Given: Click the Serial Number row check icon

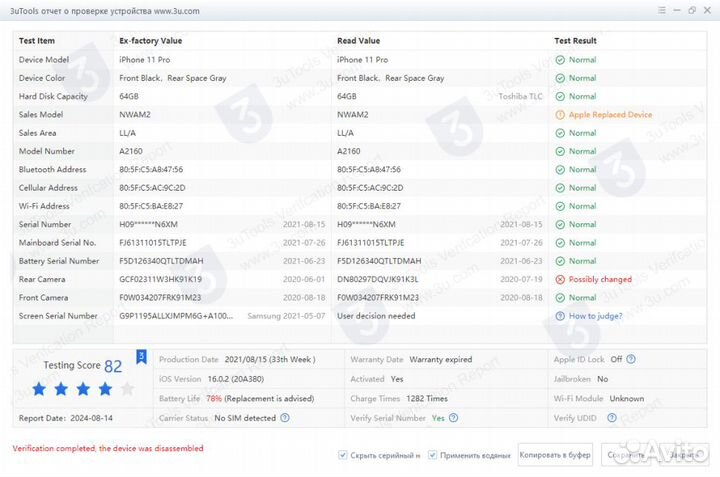Looking at the screenshot, I should tap(560, 224).
